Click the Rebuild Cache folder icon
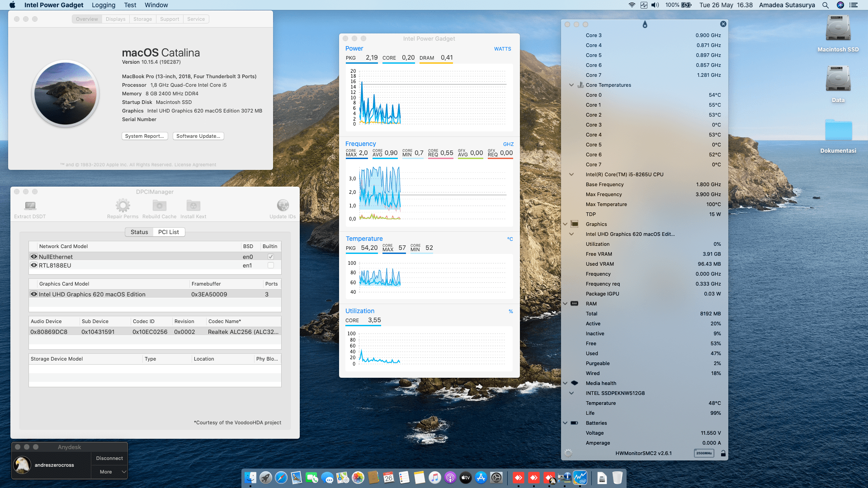Image resolution: width=868 pixels, height=488 pixels. (x=159, y=206)
